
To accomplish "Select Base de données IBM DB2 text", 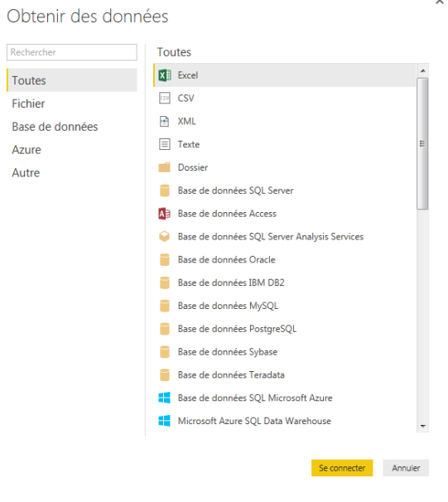I will 231,282.
